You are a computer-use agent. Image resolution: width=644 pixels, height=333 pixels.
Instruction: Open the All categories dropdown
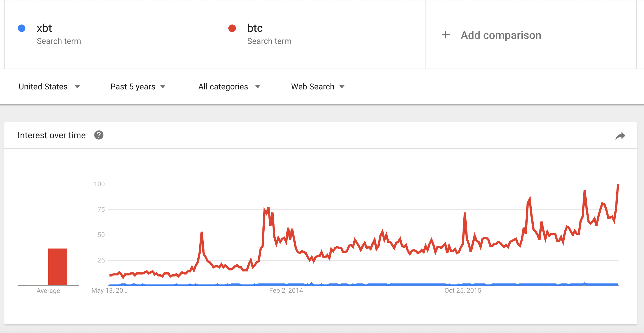pyautogui.click(x=229, y=87)
